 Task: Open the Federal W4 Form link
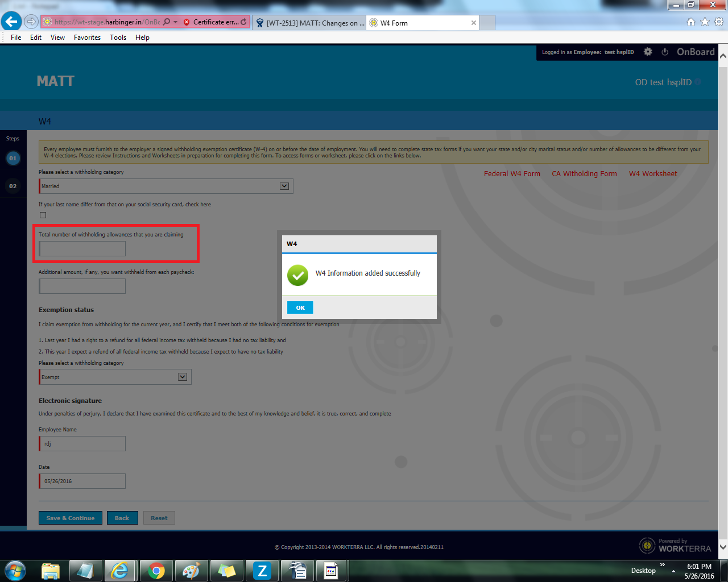point(512,174)
